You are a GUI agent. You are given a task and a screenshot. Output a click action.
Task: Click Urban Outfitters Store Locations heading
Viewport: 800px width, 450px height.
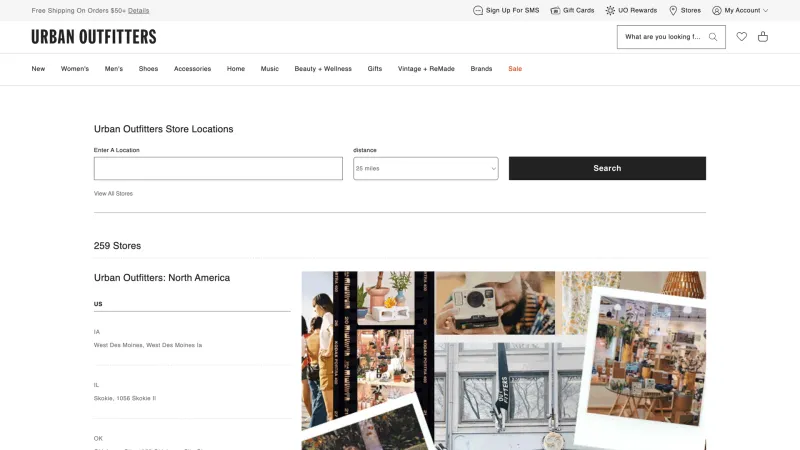click(163, 129)
